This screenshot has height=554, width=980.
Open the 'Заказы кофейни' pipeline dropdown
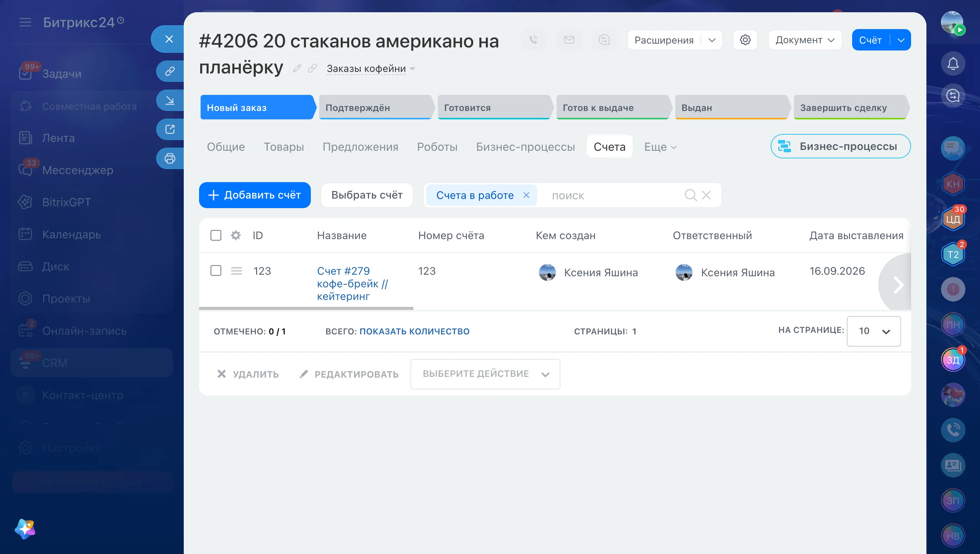(x=371, y=68)
